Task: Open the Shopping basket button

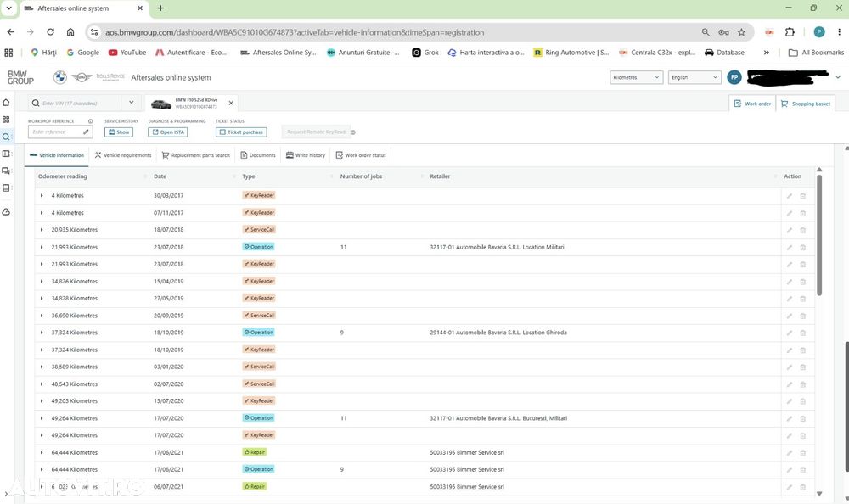Action: click(x=805, y=104)
